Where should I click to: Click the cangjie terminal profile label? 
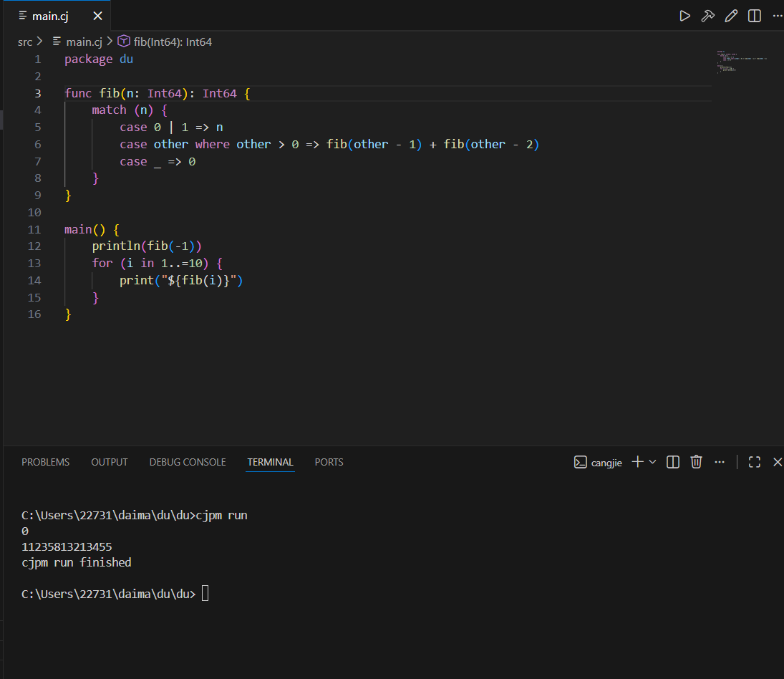606,463
